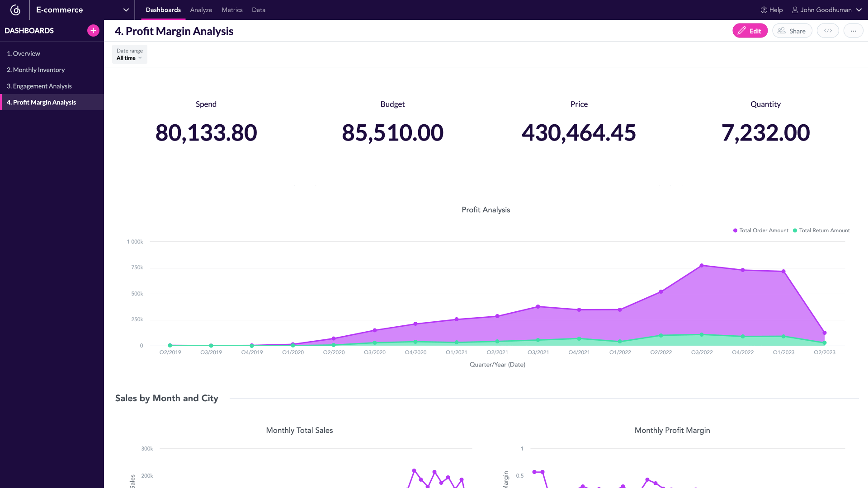This screenshot has height=488, width=868.
Task: Open the 3. Engagement Analysis dashboard
Action: click(52, 86)
